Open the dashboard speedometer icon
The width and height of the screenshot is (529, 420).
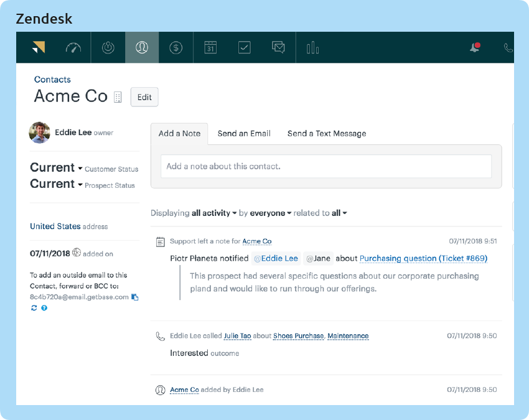tap(73, 48)
